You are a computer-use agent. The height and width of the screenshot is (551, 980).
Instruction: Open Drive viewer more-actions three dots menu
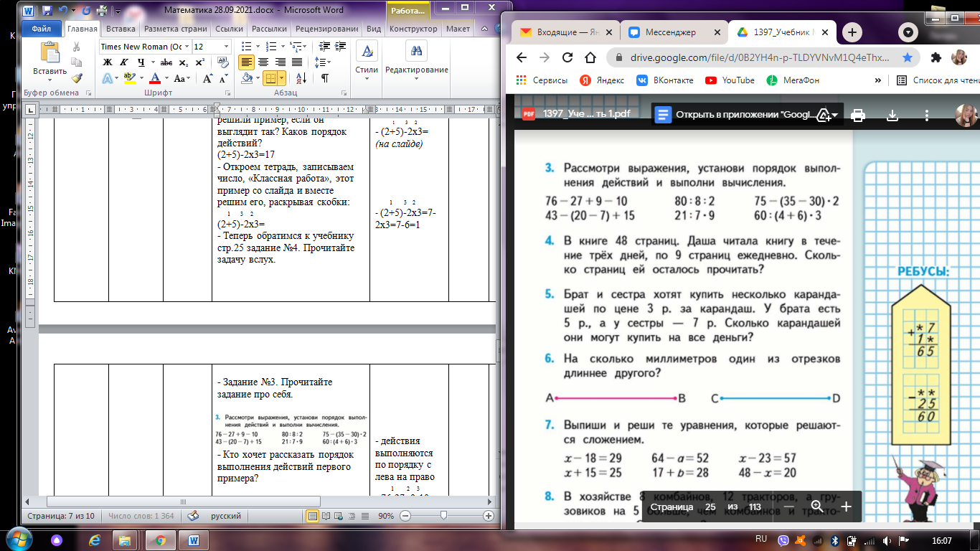click(x=927, y=115)
